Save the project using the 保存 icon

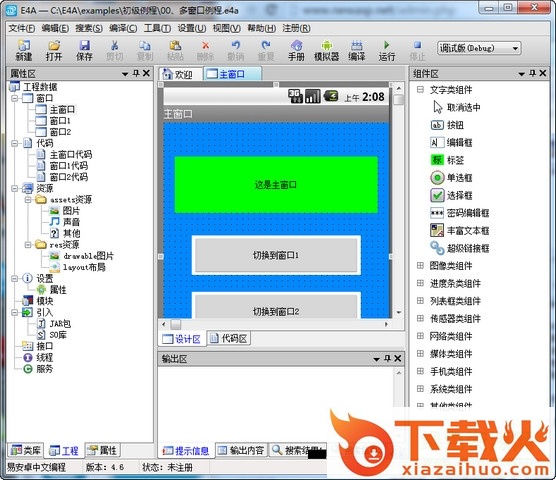[84, 50]
